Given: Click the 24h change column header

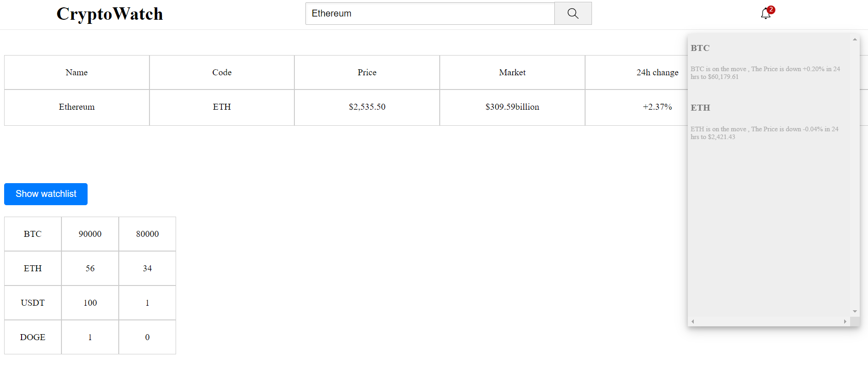Looking at the screenshot, I should coord(657,73).
